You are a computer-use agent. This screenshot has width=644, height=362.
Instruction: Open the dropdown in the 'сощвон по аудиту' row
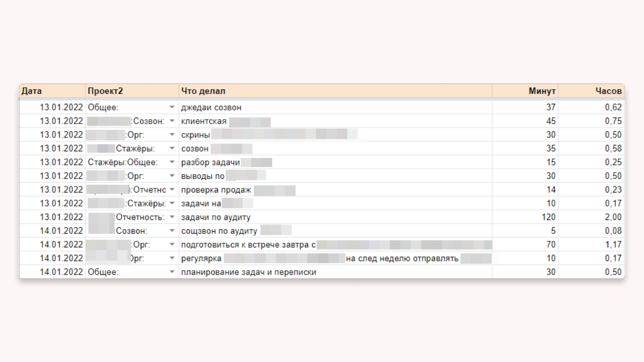click(172, 231)
